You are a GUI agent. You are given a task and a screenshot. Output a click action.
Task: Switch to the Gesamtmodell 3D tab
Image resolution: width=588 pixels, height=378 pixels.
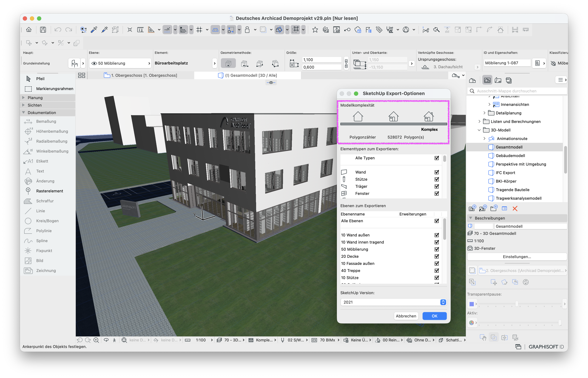(x=247, y=75)
